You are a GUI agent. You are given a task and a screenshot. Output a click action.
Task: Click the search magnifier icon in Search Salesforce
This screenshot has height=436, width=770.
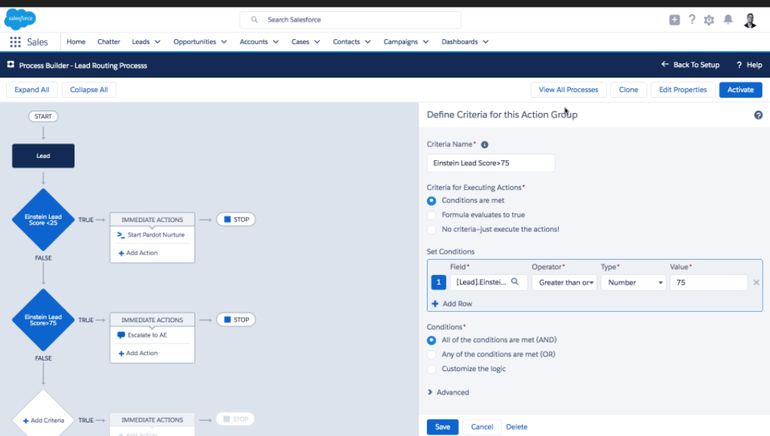pos(254,20)
